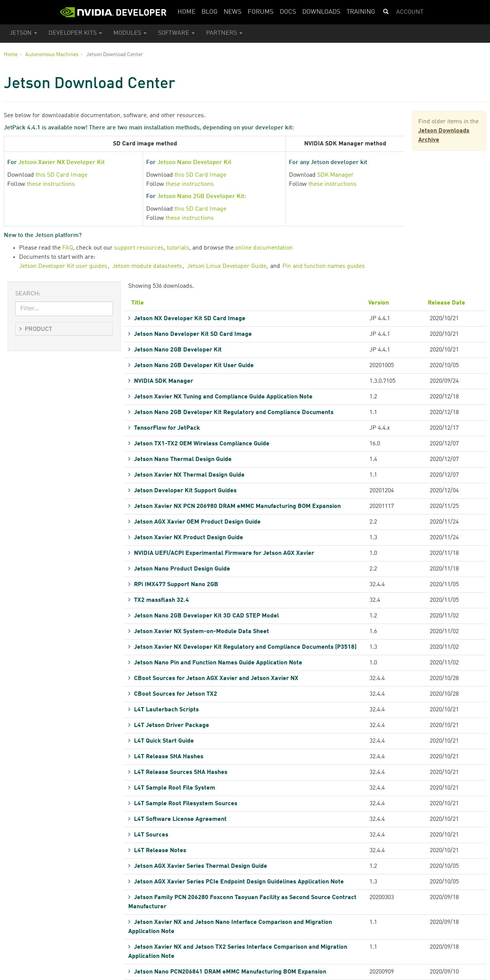Open Jetson Xavier NX Developer Kit link
The height and width of the screenshot is (980, 490).
(x=61, y=162)
